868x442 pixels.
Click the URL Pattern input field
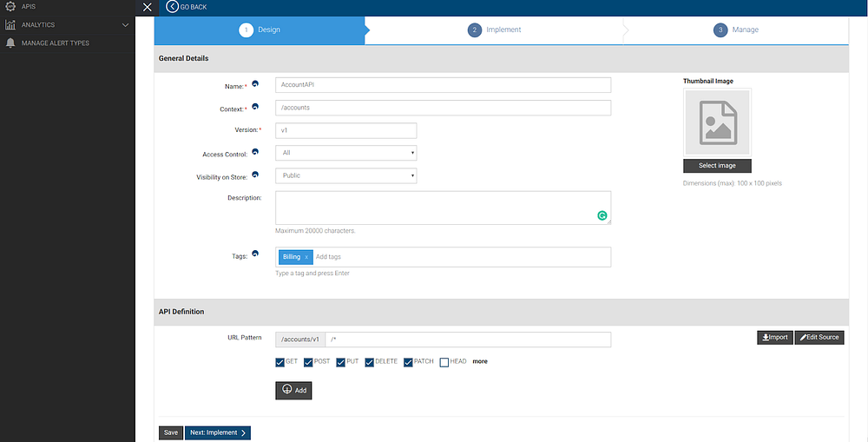tap(469, 340)
